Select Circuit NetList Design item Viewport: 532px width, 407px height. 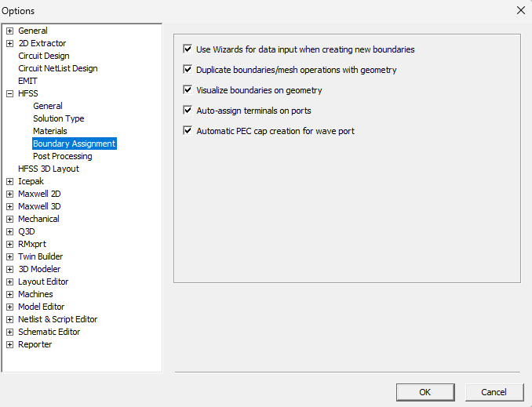(57, 68)
